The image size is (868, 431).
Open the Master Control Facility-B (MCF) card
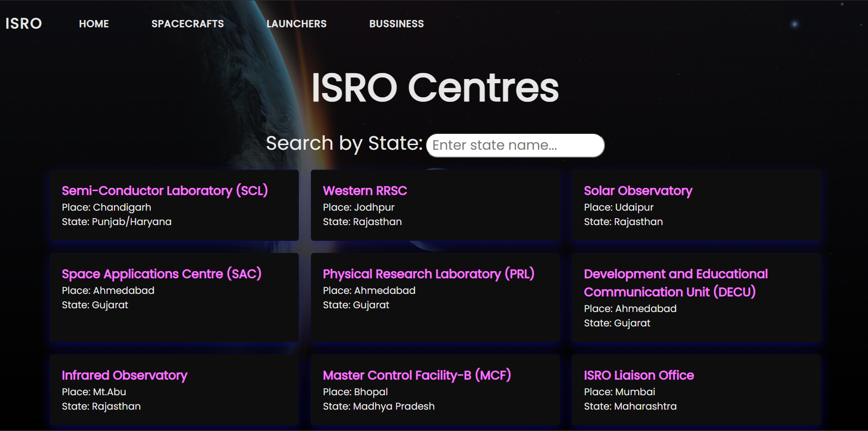tap(436, 390)
